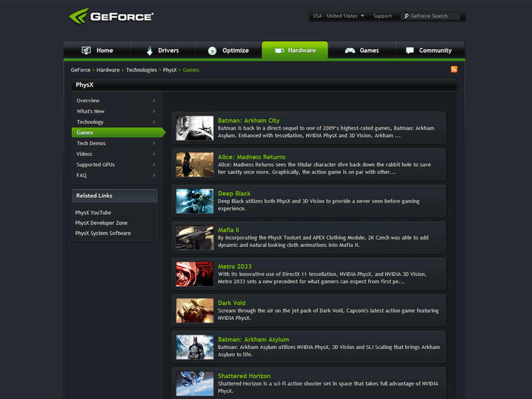Image resolution: width=532 pixels, height=399 pixels.
Task: Click the GeForce Search input field
Action: coord(434,16)
